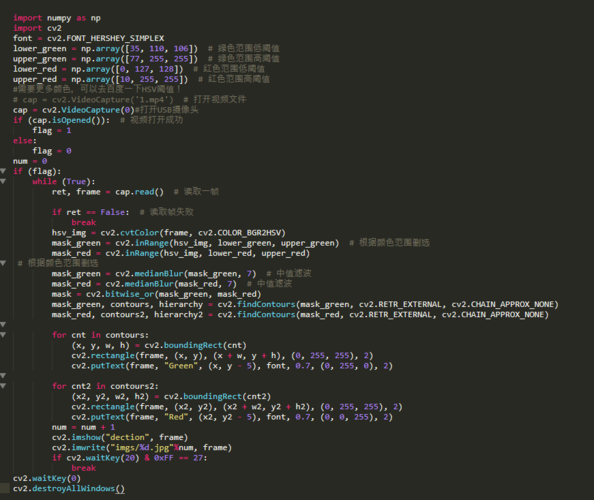Click 'hierarchy2' in the mask_red findContours line
Screen dimensions: 594x500
tap(178, 314)
